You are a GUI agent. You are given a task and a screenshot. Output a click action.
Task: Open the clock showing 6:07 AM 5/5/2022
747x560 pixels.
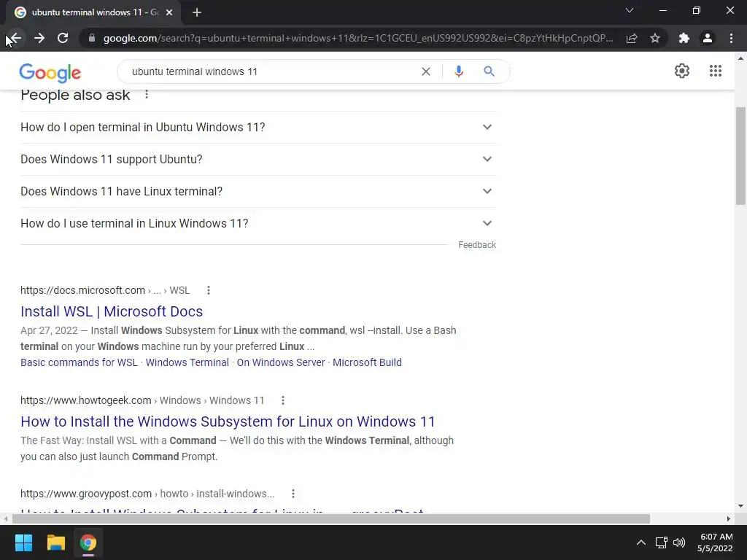[x=716, y=542]
